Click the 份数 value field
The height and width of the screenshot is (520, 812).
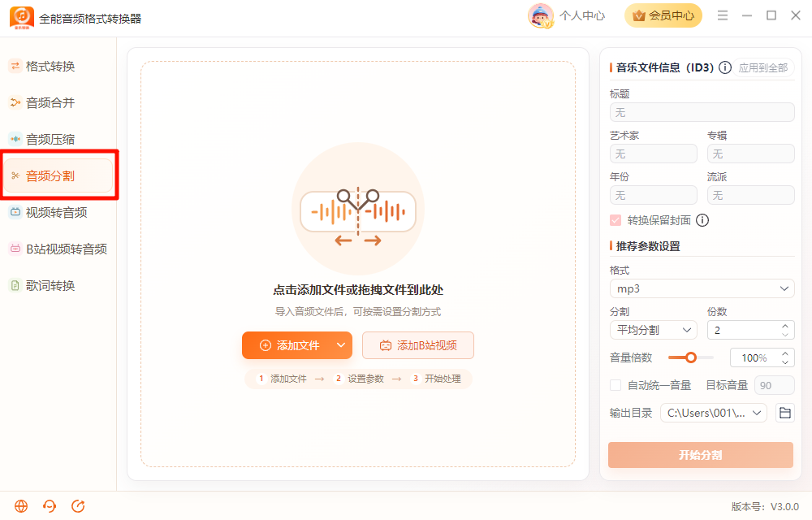coord(744,330)
